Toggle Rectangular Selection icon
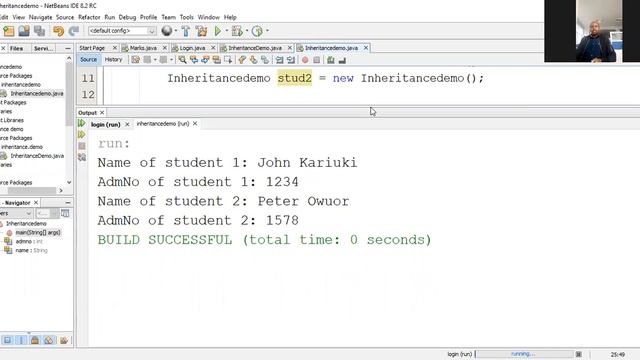This screenshot has width=640, height=360. coord(228,60)
